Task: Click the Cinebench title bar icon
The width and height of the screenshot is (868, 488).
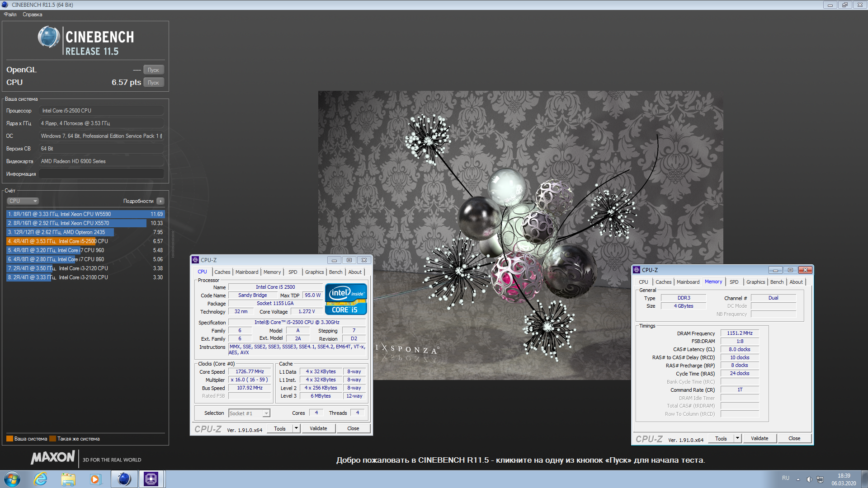Action: point(5,5)
